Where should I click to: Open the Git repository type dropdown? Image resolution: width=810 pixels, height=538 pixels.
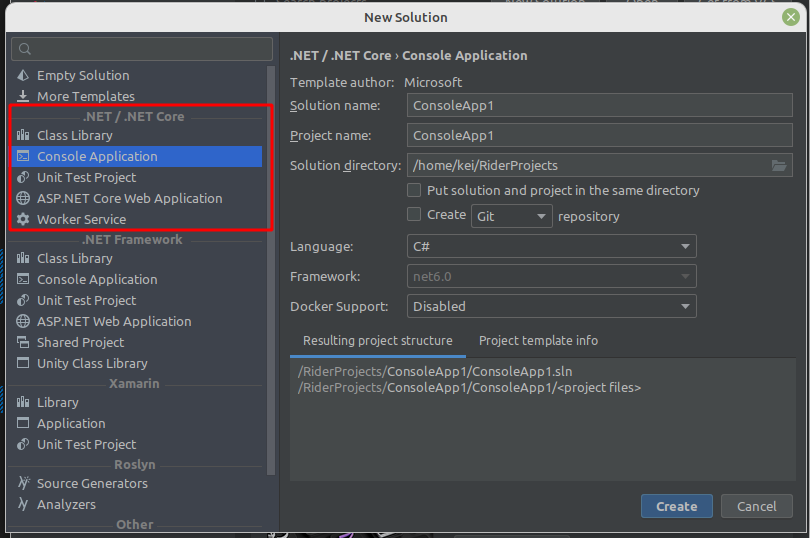point(512,216)
